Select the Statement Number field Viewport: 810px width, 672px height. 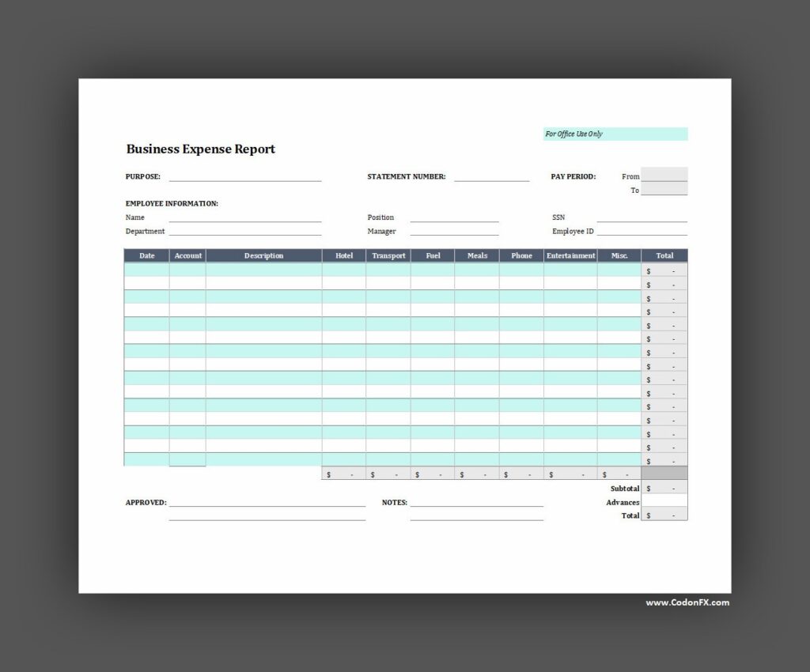point(491,176)
